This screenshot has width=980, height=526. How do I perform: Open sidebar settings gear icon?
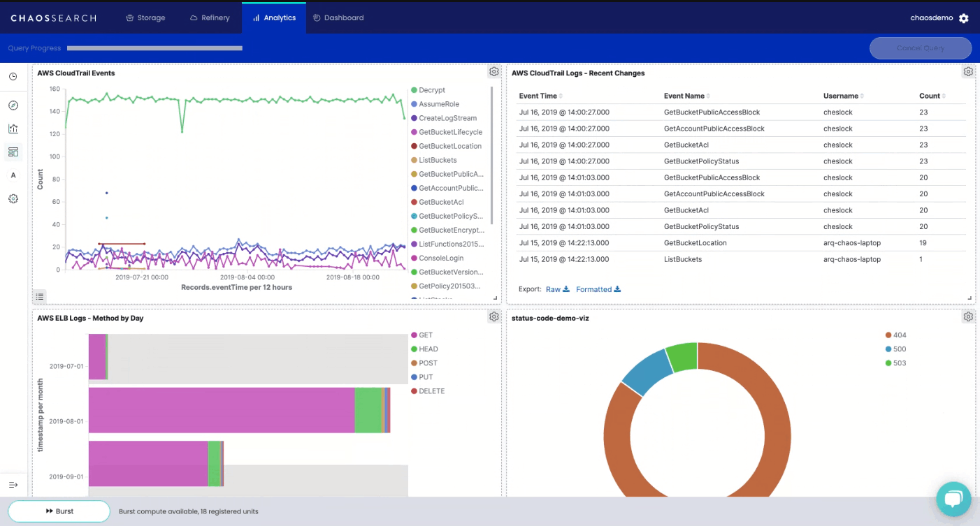[13, 198]
